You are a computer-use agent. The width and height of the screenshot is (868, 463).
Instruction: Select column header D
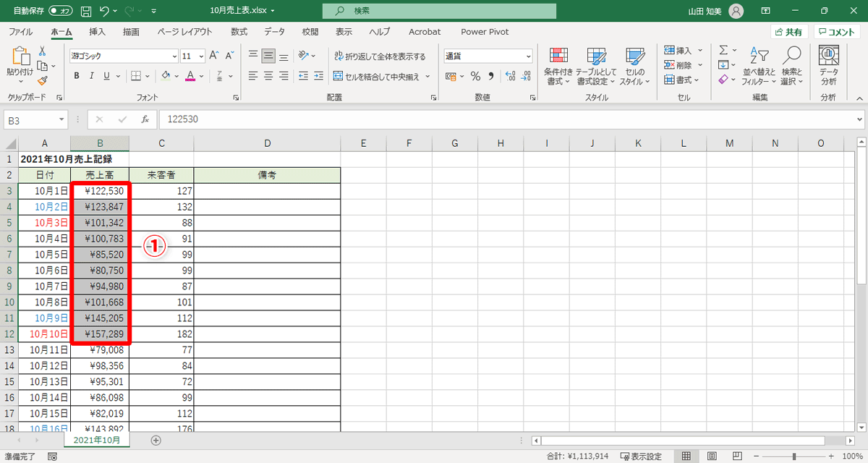(267, 143)
